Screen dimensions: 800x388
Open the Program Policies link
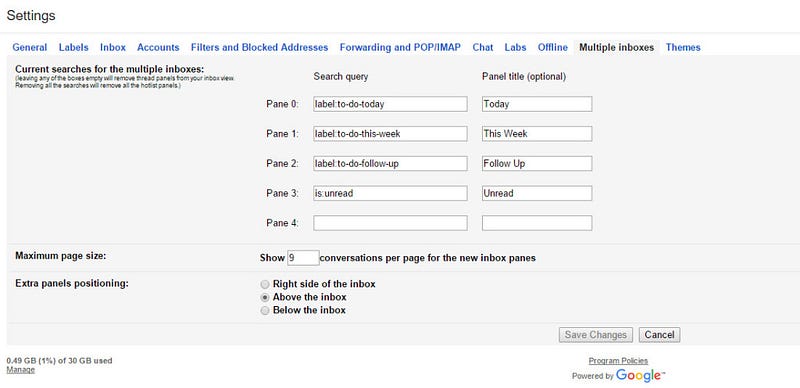(x=618, y=361)
